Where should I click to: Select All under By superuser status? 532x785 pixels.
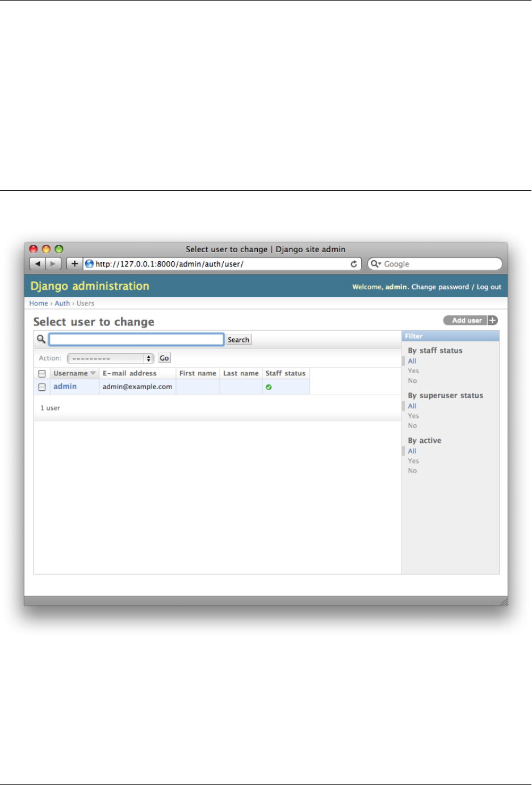click(412, 406)
